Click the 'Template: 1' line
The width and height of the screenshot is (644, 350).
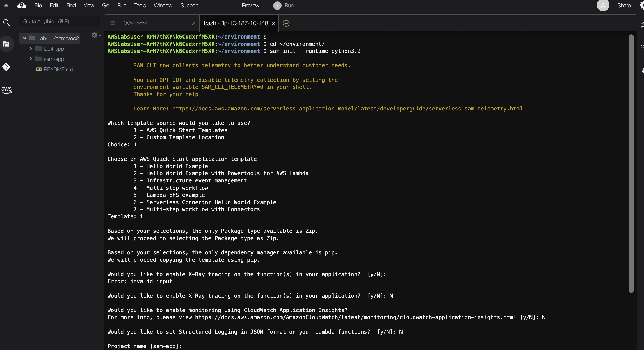coord(125,216)
